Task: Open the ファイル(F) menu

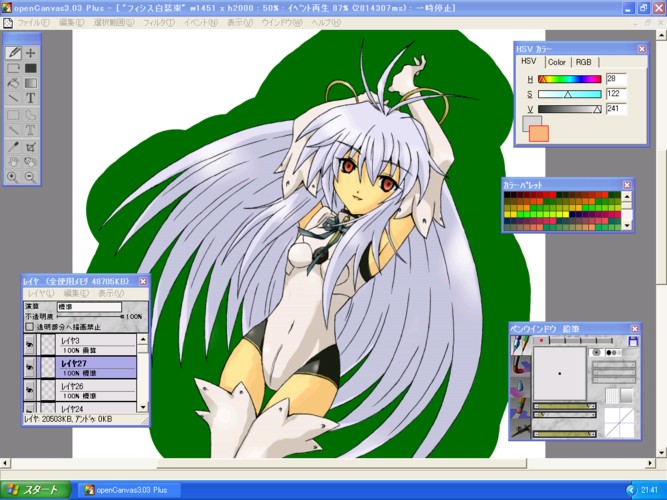Action: (x=33, y=23)
